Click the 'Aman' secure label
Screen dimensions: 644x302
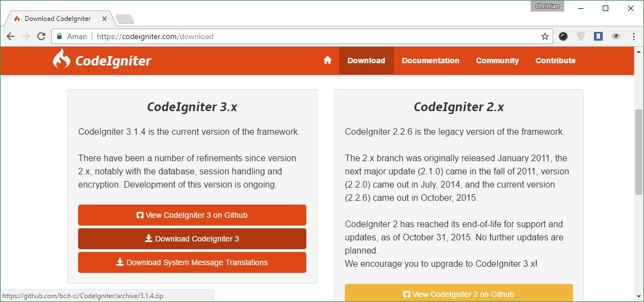[77, 36]
